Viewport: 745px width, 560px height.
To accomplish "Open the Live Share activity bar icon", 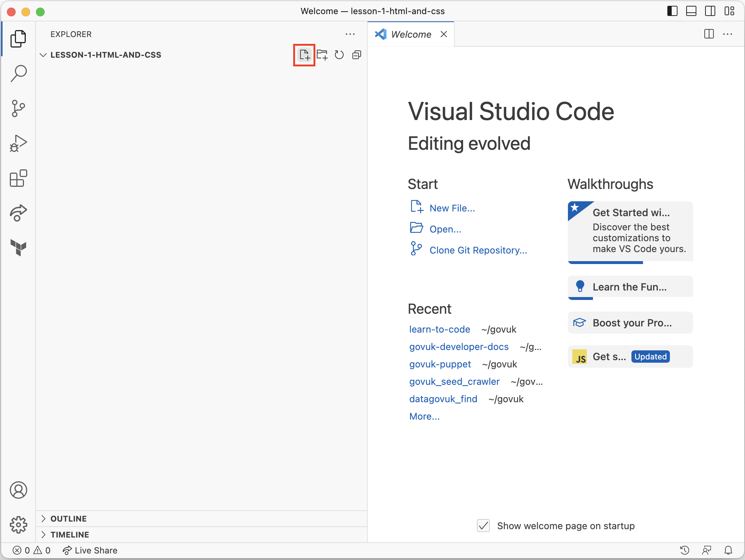I will 18,213.
